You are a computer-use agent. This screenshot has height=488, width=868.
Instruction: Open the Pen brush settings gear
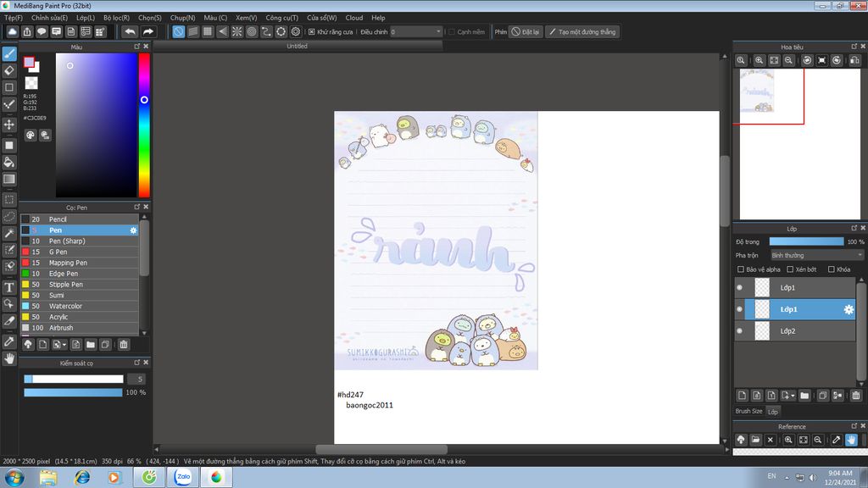tap(133, 230)
